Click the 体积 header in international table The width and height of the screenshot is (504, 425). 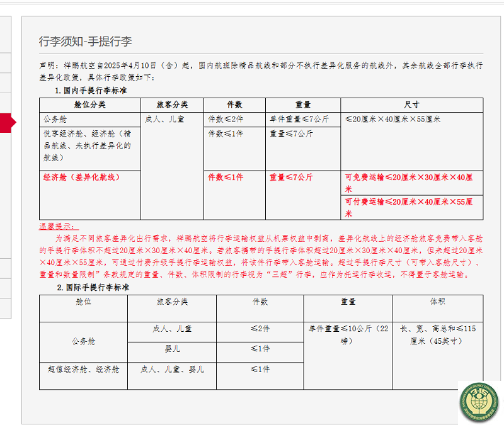[x=437, y=309]
